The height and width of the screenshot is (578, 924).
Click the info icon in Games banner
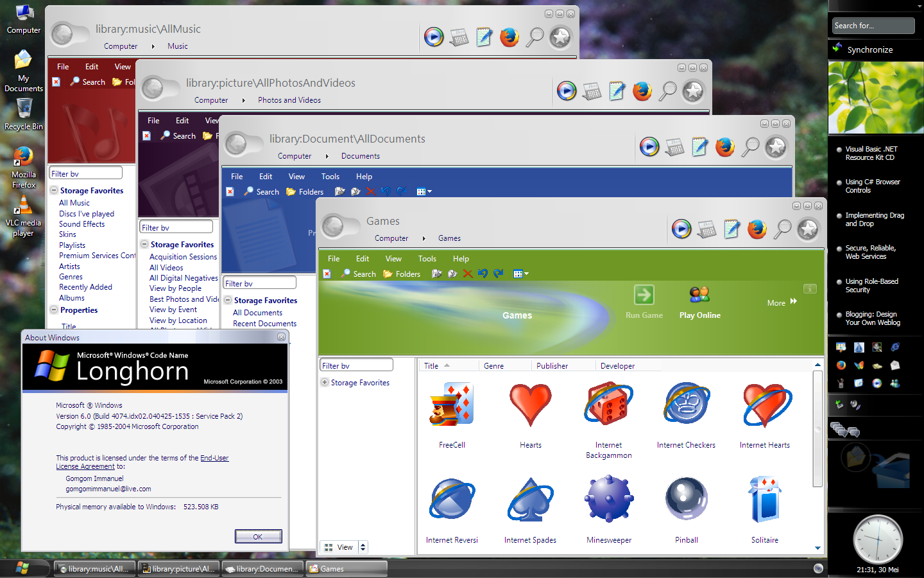coord(810,289)
